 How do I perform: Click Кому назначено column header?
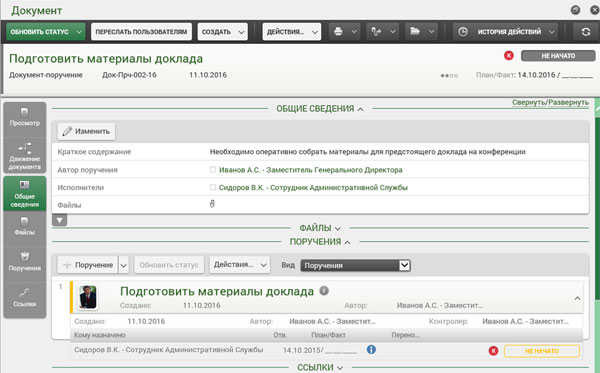click(99, 335)
